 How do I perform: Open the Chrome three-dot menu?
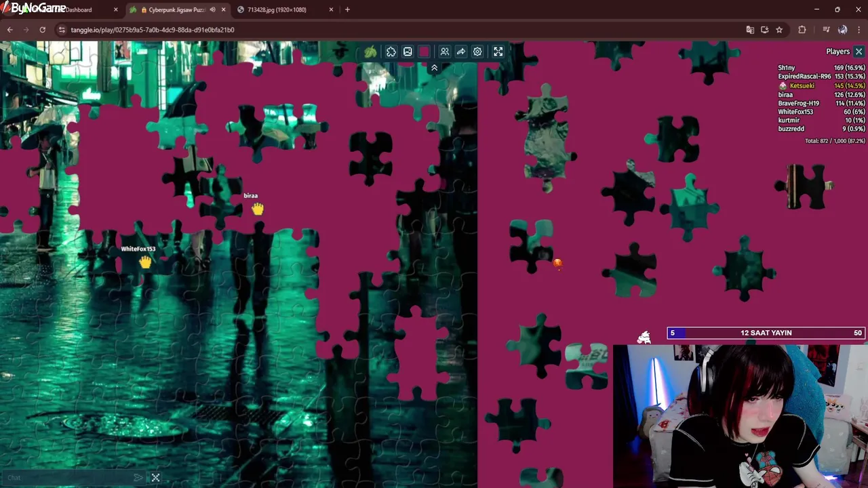click(x=859, y=30)
